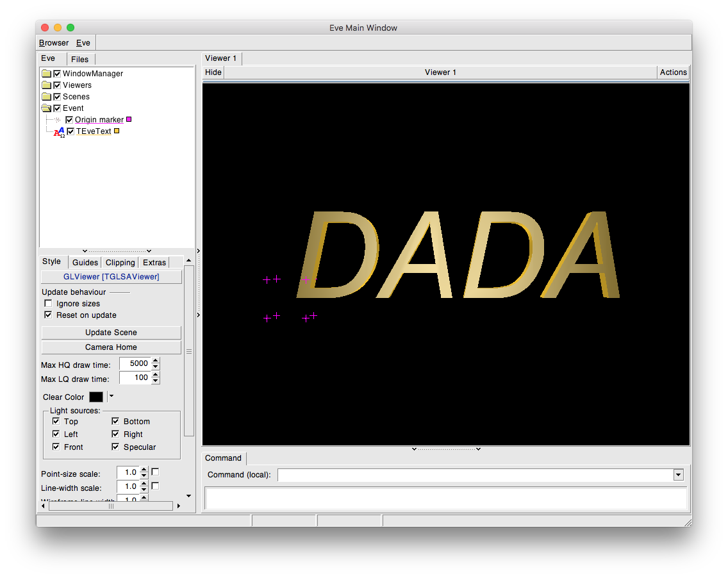Click the open Event folder icon
The height and width of the screenshot is (578, 728).
[46, 108]
